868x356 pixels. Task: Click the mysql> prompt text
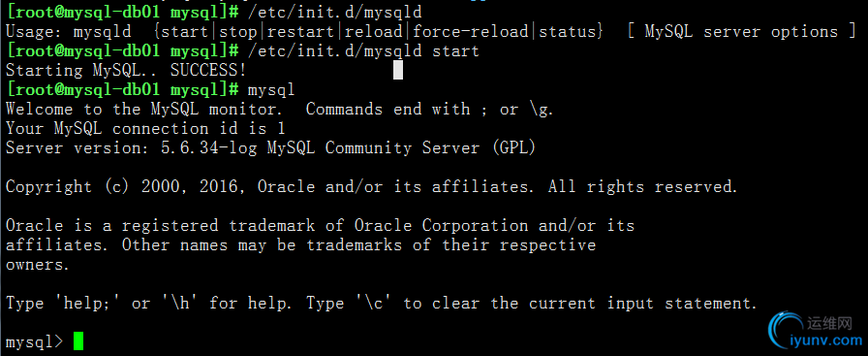pos(35,342)
